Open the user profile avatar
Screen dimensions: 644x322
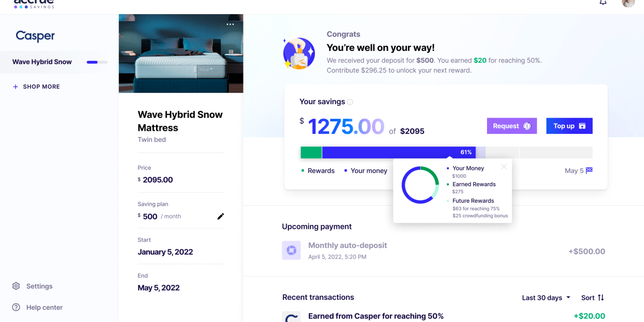pos(628,3)
